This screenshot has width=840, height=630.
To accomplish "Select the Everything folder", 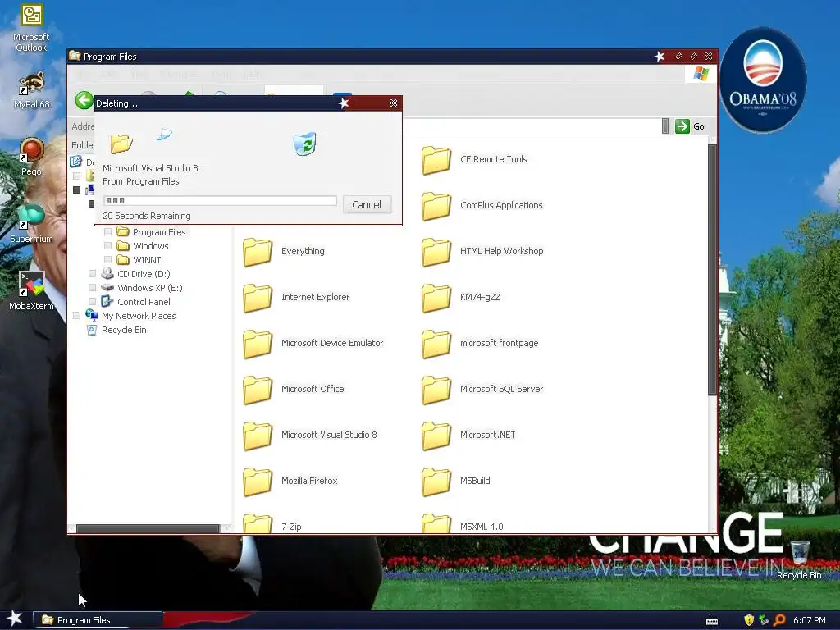I will coord(283,252).
